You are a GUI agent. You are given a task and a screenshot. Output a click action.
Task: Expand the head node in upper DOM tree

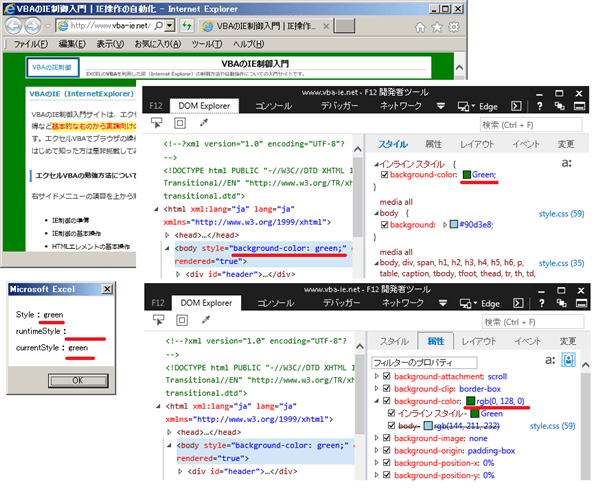click(167, 235)
